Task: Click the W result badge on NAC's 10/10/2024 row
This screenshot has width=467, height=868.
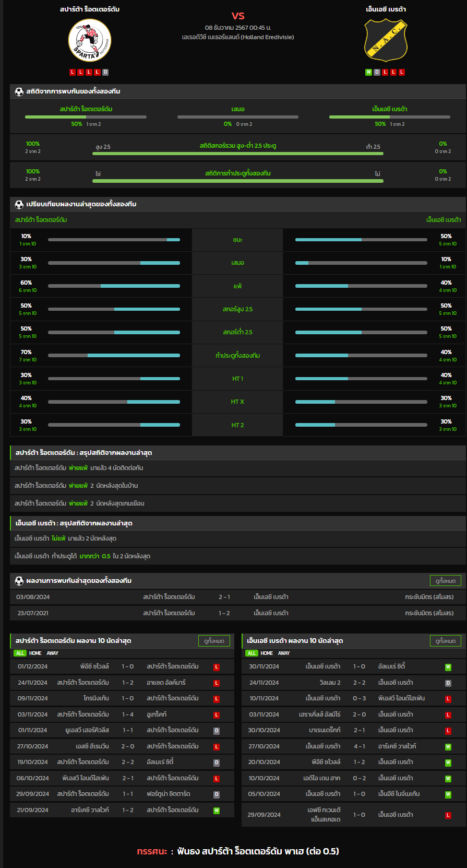Action: point(448,779)
